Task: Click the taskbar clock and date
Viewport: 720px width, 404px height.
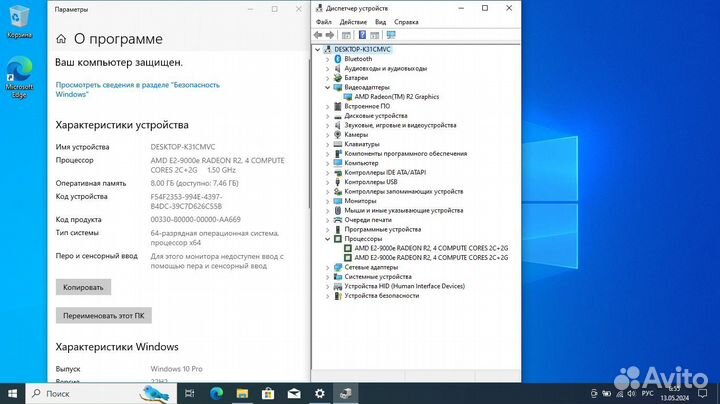Action: pos(675,393)
